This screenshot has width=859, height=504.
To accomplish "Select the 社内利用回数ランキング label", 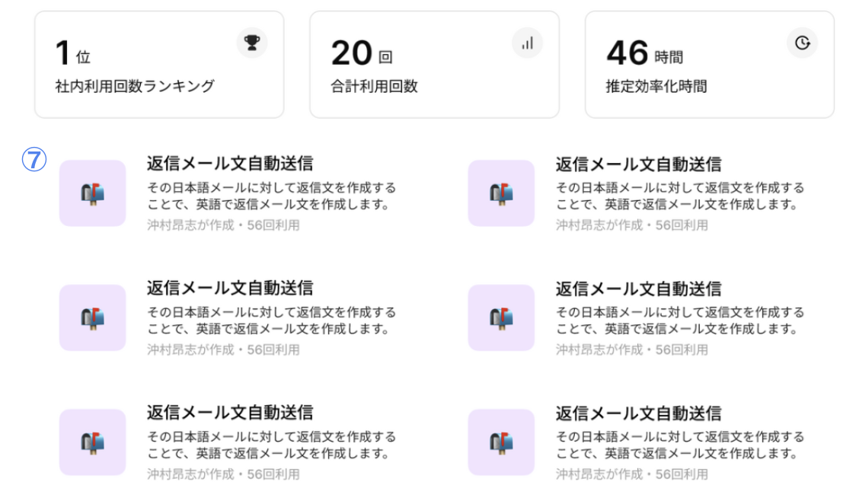I will (x=135, y=86).
